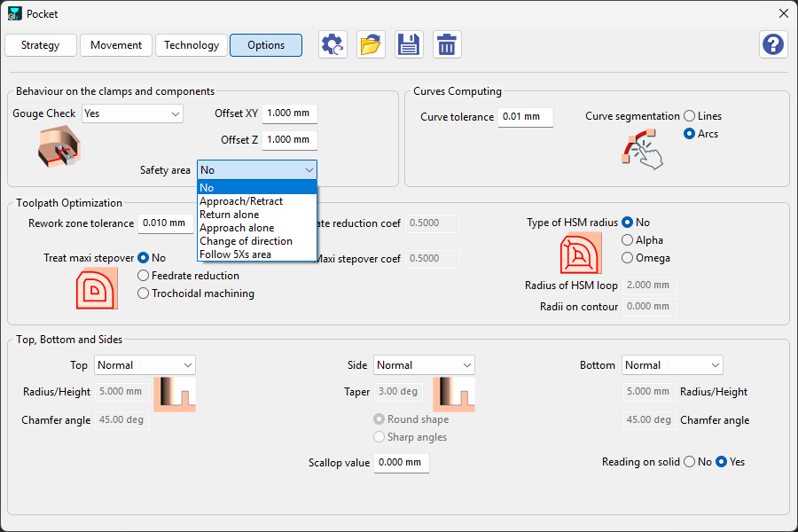Select Lines for curve segmentation
This screenshot has width=798, height=532.
[689, 116]
